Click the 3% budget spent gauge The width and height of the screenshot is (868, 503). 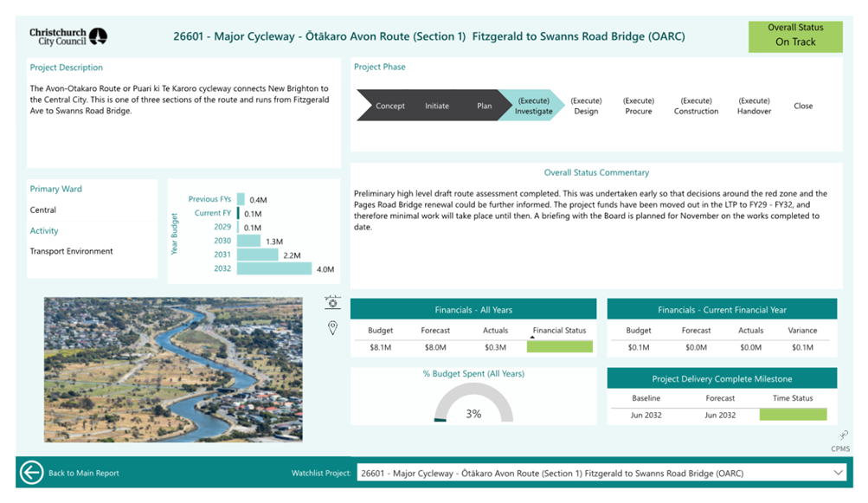coord(473,403)
